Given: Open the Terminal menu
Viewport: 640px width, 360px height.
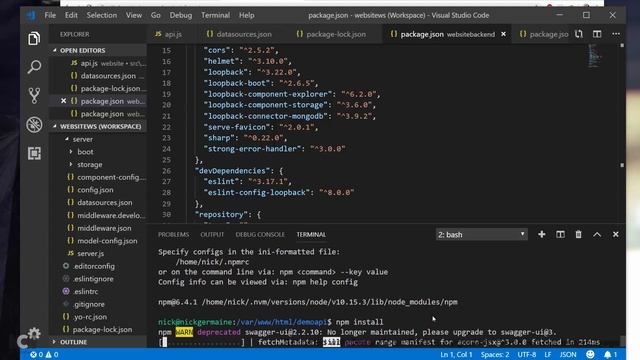Looking at the screenshot, I should (x=216, y=16).
